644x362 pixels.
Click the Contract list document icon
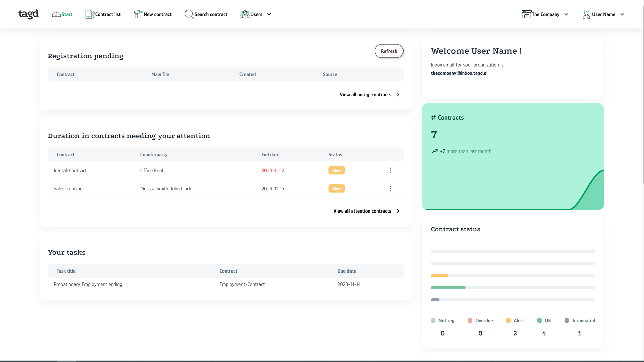[x=89, y=14]
